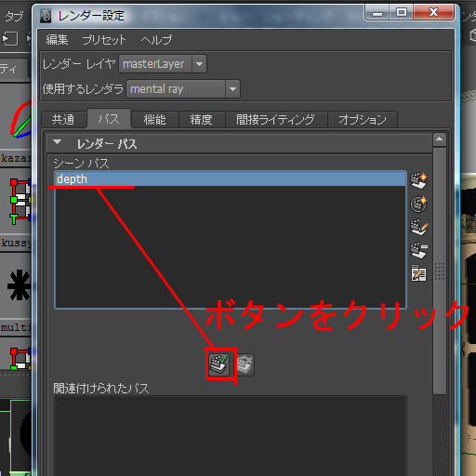Click the lattice icon below multi shelf label
Image resolution: width=476 pixels, height=476 pixels.
pos(20,358)
